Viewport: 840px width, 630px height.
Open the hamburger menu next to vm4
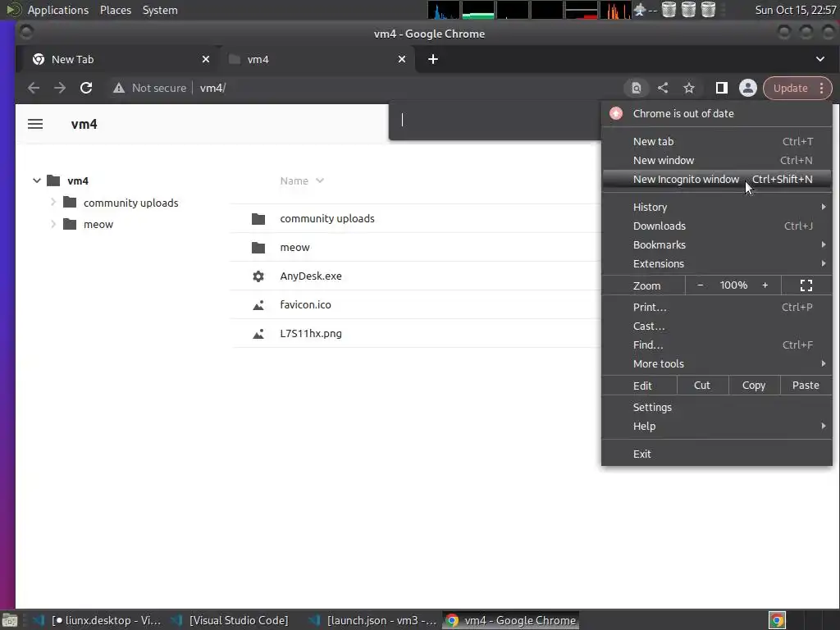[x=35, y=125]
